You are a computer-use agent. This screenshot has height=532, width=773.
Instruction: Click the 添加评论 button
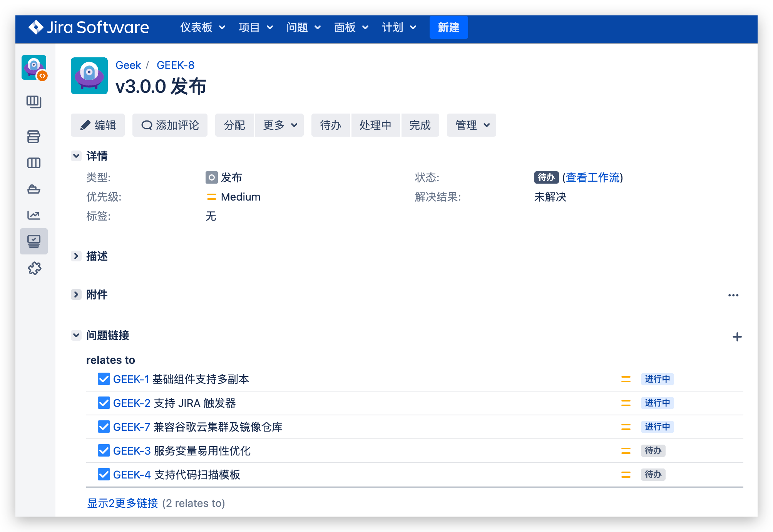(x=170, y=125)
